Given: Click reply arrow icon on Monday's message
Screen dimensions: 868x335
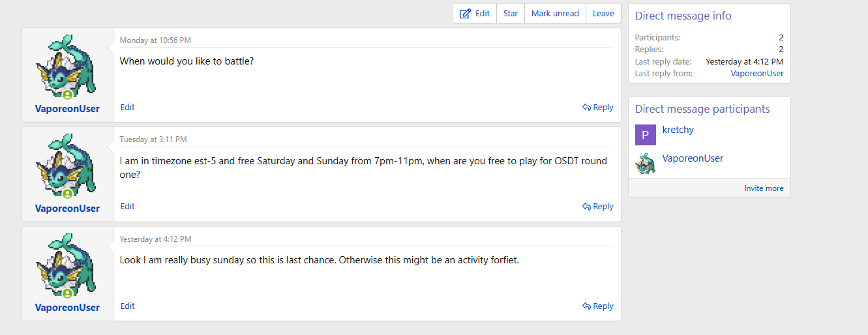Looking at the screenshot, I should pyautogui.click(x=587, y=108).
